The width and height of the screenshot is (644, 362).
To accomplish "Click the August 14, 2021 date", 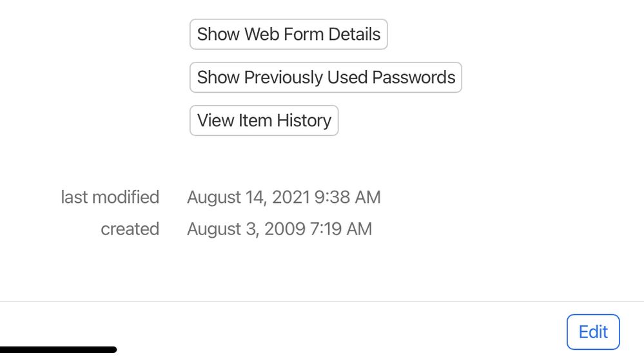I will coord(249,197).
